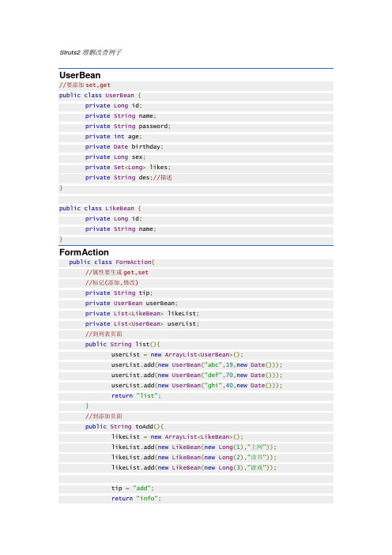
Task: Click the line 'return "info";'
Action: (x=136, y=498)
